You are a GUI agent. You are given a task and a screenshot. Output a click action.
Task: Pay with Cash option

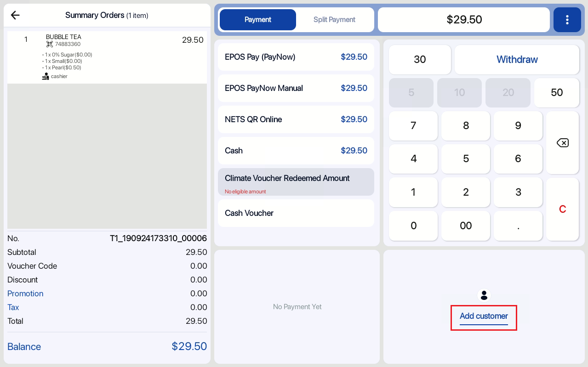coord(296,151)
